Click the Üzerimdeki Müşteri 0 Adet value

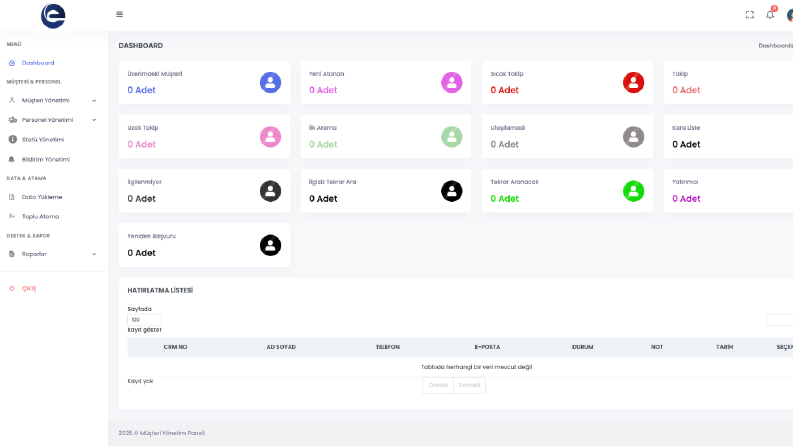142,90
